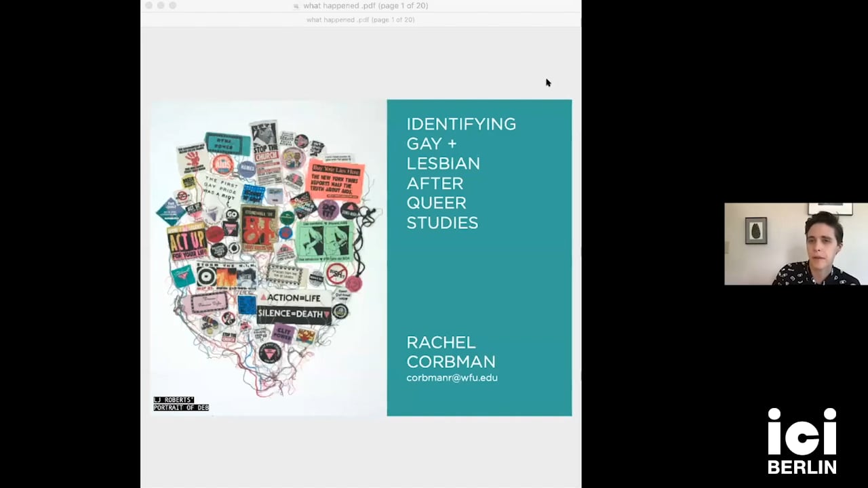Click the 'Identifying Gay + Lesbian After Queer Studies' heading
The height and width of the screenshot is (488, 868).
[461, 174]
